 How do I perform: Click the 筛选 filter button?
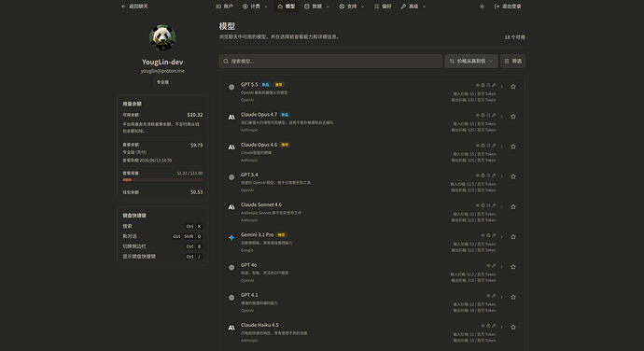pos(512,62)
